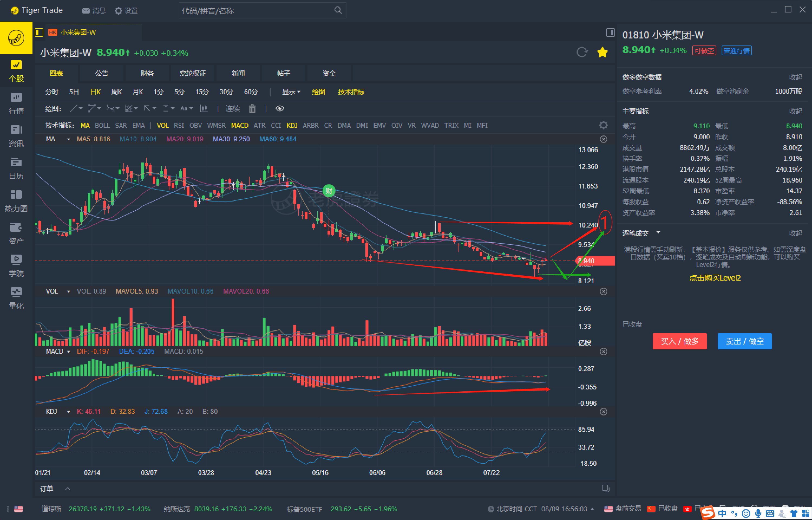
Task: Toggle drawing visibility eye icon
Action: pyautogui.click(x=280, y=108)
